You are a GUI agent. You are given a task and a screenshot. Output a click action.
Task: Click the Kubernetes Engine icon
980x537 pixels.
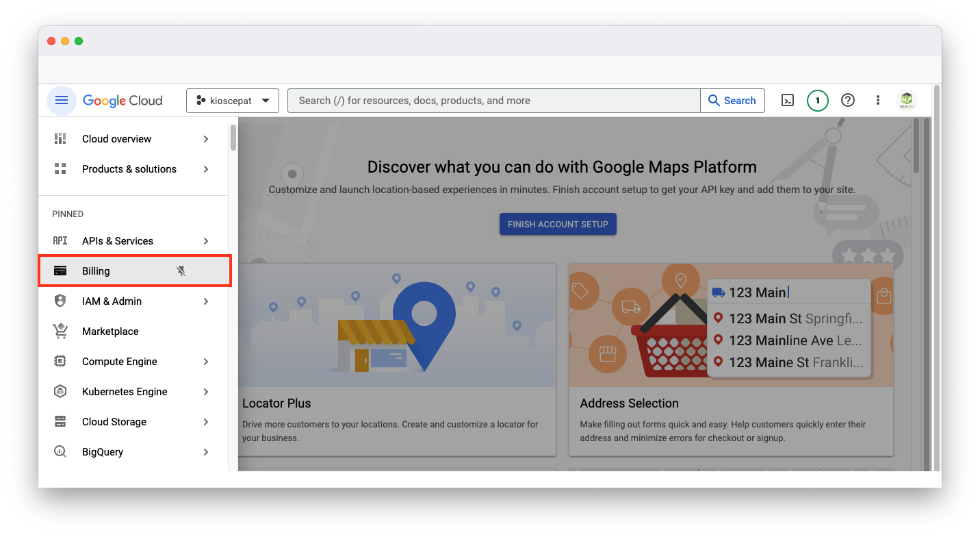(60, 392)
